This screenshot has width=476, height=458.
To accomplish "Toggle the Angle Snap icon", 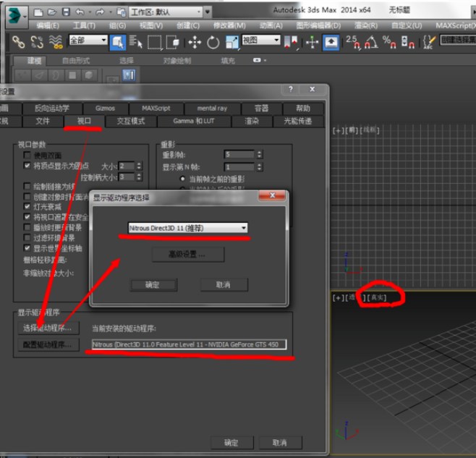I will tap(371, 42).
